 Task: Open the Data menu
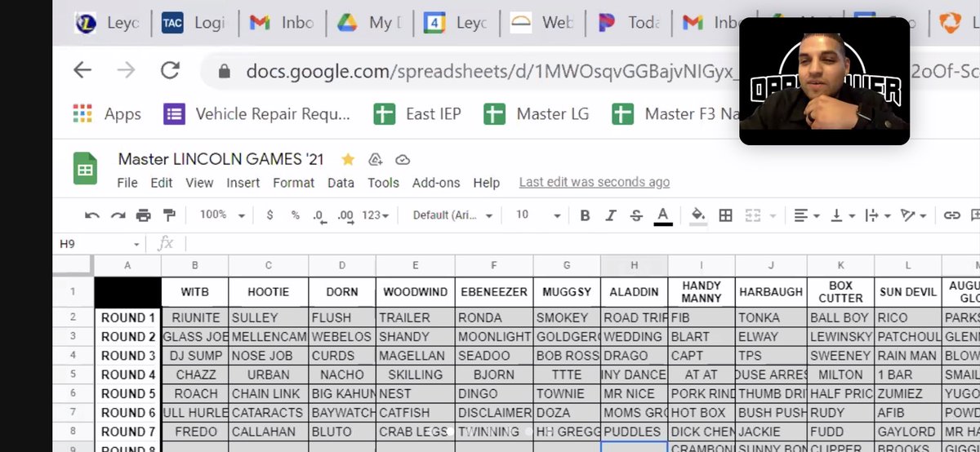[341, 183]
